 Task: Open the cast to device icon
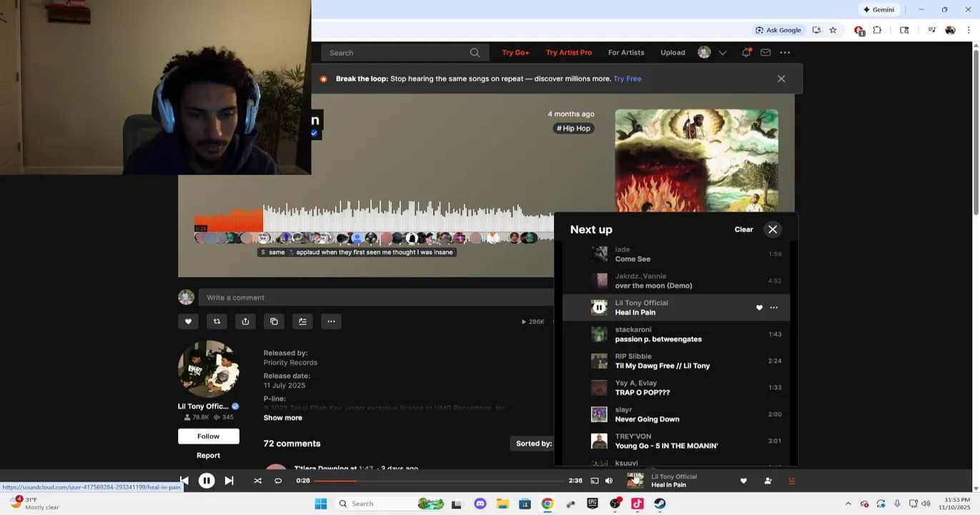594,481
